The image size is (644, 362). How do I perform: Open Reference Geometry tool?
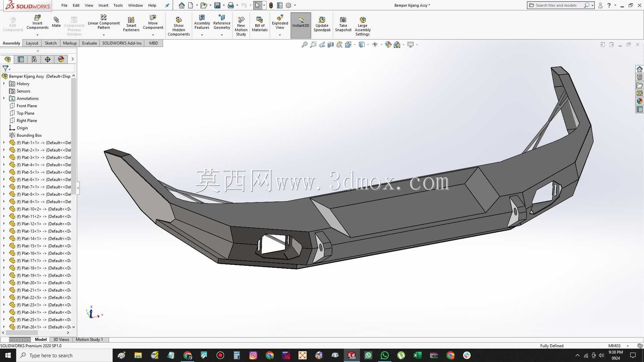point(222,22)
